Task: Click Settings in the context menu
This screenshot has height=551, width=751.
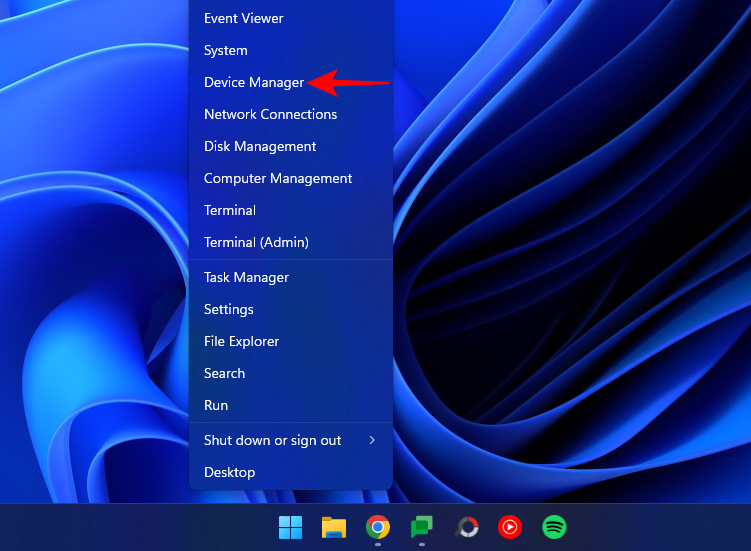Action: (x=229, y=309)
